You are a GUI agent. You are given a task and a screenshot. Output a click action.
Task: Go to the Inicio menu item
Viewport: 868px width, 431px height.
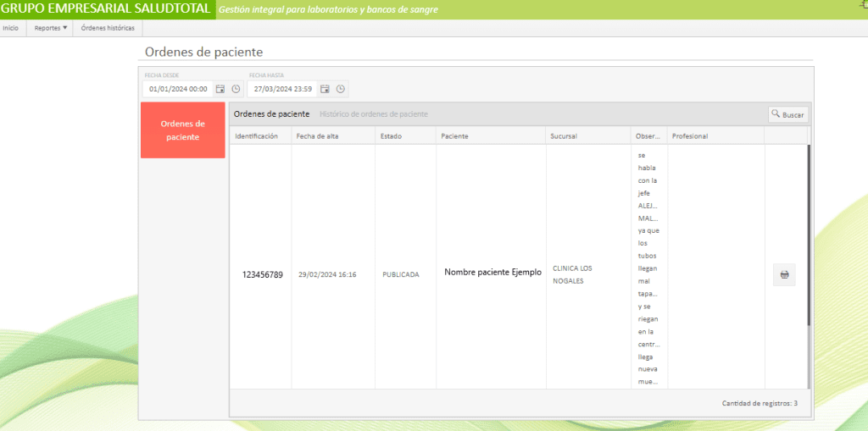11,28
